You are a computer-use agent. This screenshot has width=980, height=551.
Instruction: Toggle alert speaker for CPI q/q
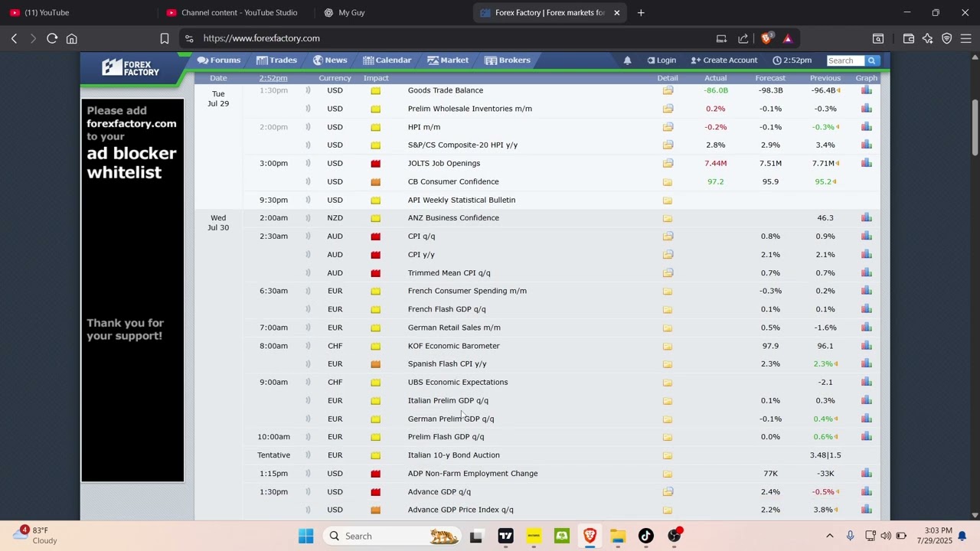(x=308, y=236)
